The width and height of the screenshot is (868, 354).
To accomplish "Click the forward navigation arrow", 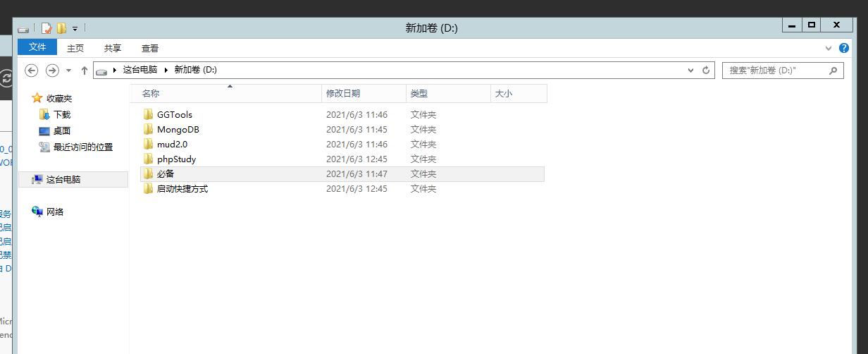I will (52, 71).
